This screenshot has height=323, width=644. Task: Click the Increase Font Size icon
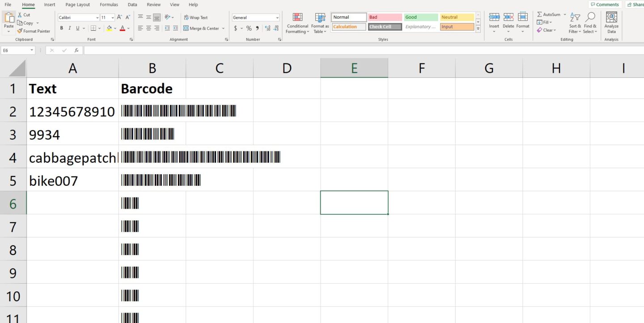pos(119,17)
